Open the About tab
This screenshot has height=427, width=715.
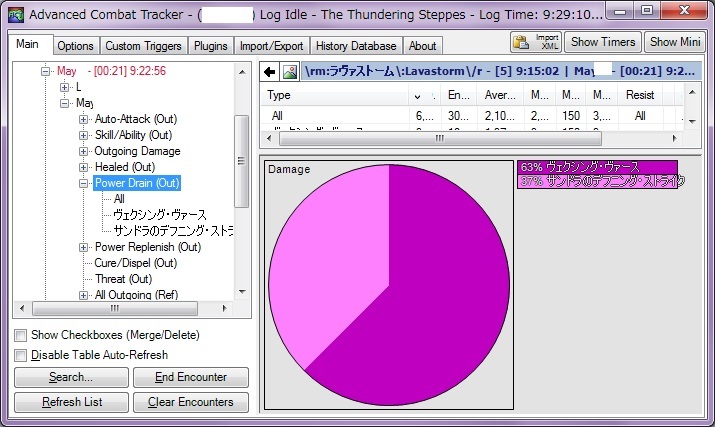pyautogui.click(x=423, y=46)
